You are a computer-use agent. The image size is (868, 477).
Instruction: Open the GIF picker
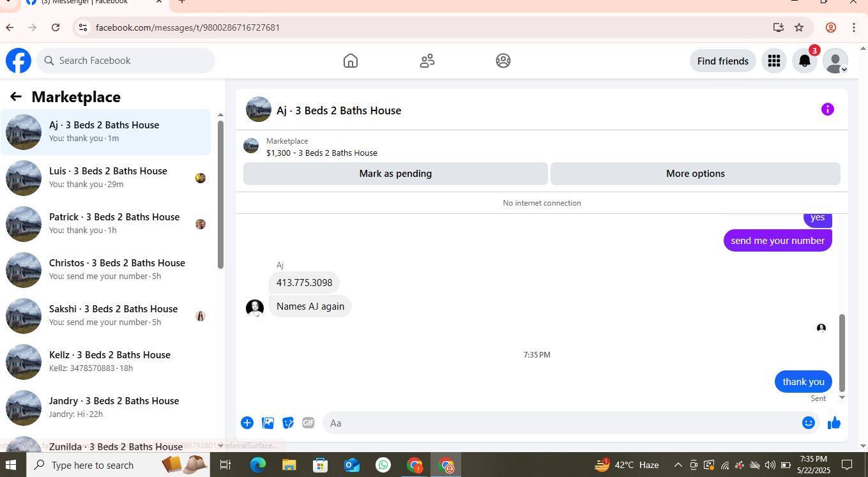click(308, 423)
